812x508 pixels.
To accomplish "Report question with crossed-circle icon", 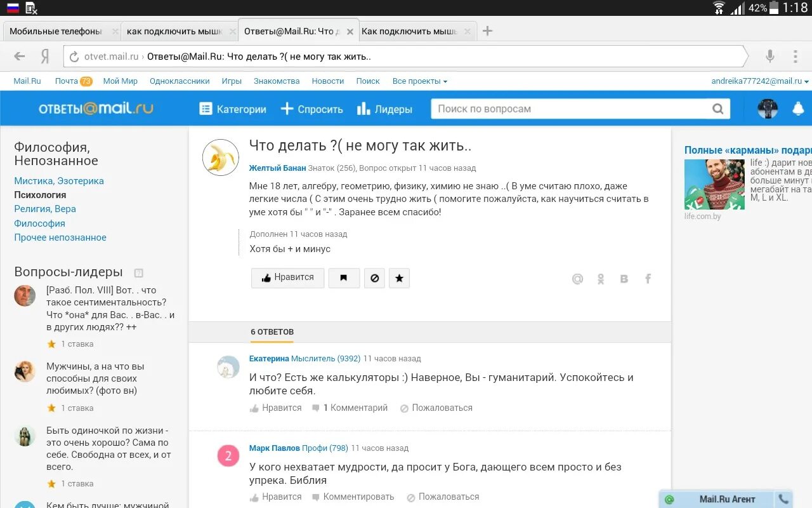I will [374, 277].
